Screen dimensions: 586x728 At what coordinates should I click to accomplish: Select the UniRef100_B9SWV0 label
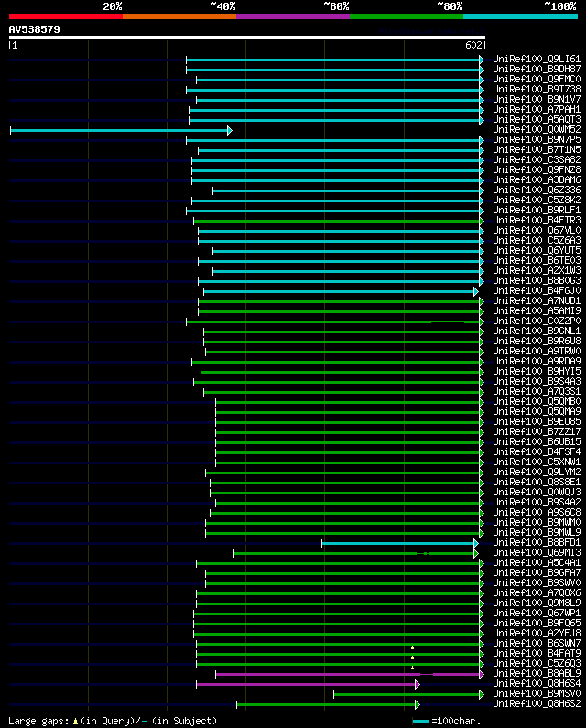[537, 582]
